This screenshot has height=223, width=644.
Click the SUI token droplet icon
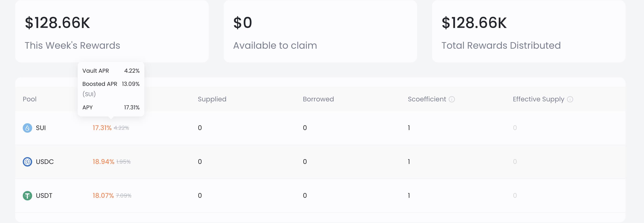(27, 128)
